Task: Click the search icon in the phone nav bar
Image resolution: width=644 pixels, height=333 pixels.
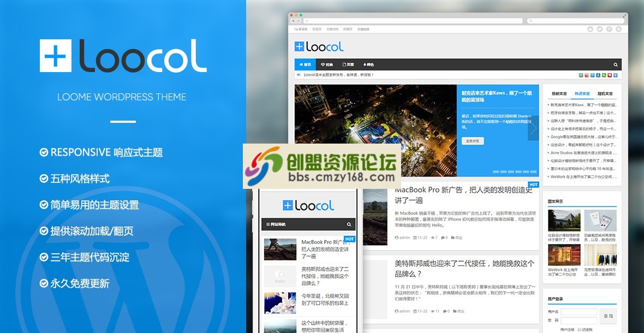Action: pyautogui.click(x=349, y=224)
